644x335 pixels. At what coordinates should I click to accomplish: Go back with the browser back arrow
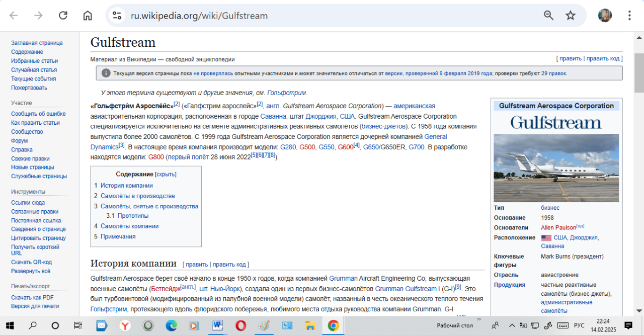click(x=14, y=16)
